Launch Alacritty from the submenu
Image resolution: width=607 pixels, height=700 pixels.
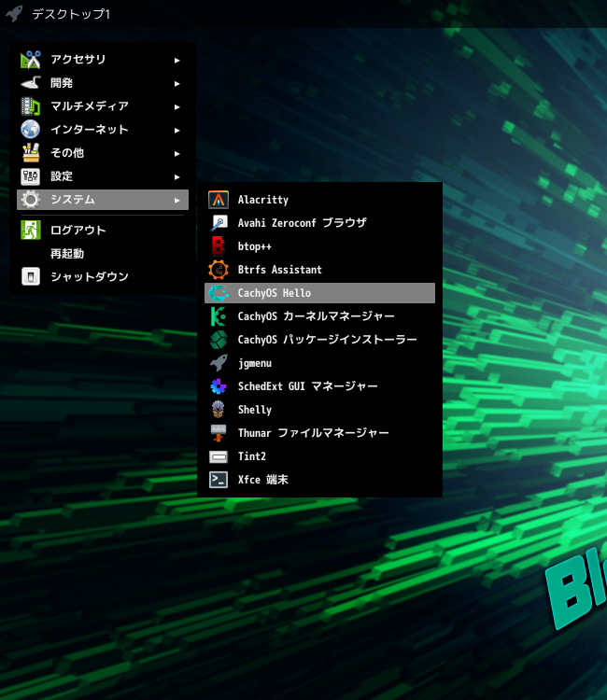point(319,200)
